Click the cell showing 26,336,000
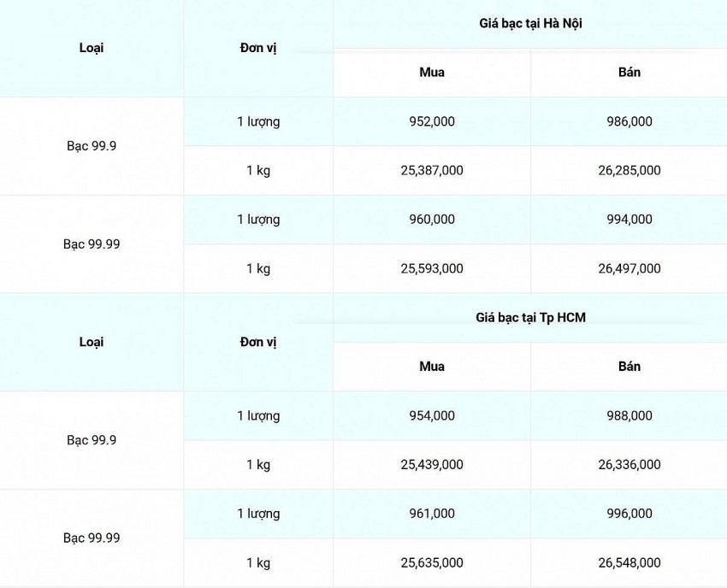The width and height of the screenshot is (727, 588). 629,464
